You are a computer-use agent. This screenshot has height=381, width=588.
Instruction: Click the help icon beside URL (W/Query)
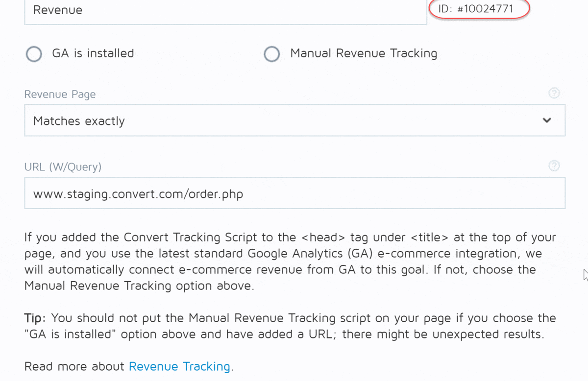click(x=554, y=166)
